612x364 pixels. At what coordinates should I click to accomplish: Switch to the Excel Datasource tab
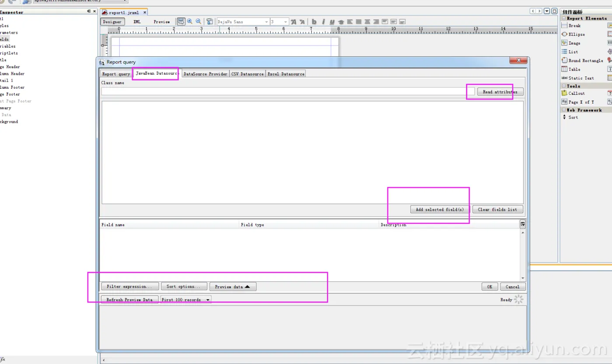pyautogui.click(x=286, y=74)
